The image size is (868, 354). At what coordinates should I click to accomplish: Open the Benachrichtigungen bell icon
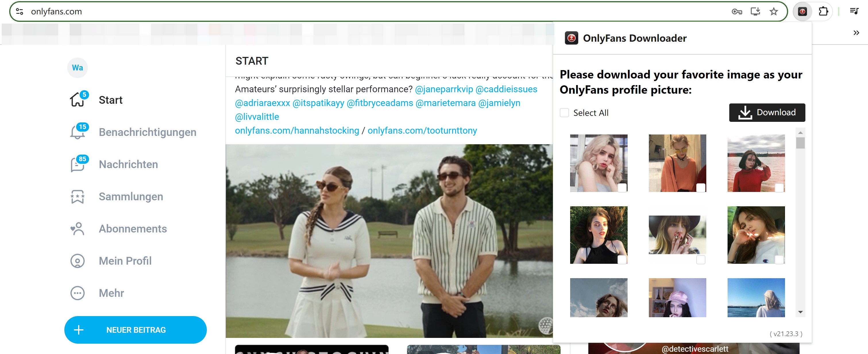pos(78,132)
